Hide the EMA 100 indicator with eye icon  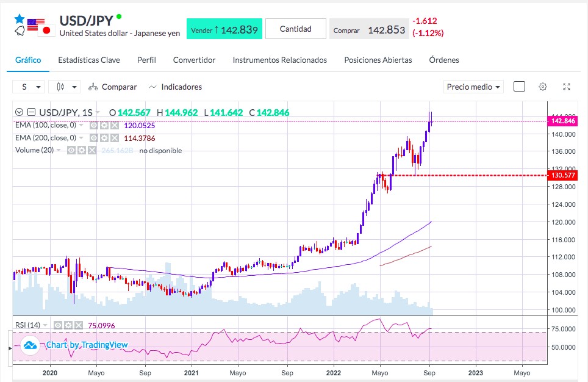pyautogui.click(x=94, y=126)
